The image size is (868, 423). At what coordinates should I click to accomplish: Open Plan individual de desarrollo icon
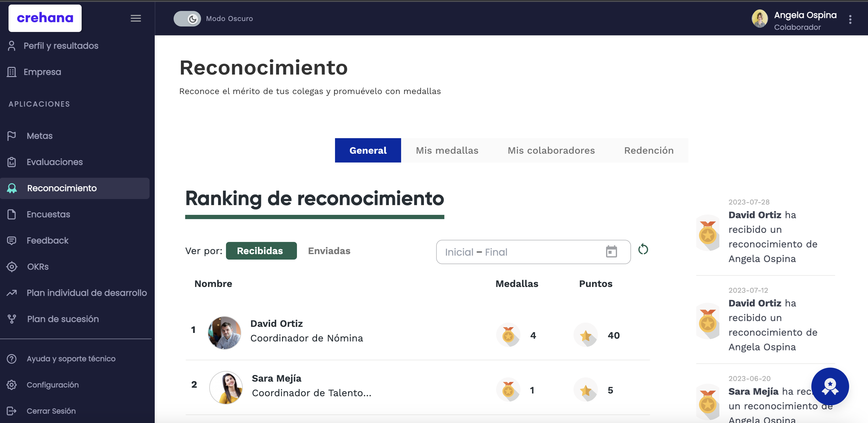[x=12, y=293]
